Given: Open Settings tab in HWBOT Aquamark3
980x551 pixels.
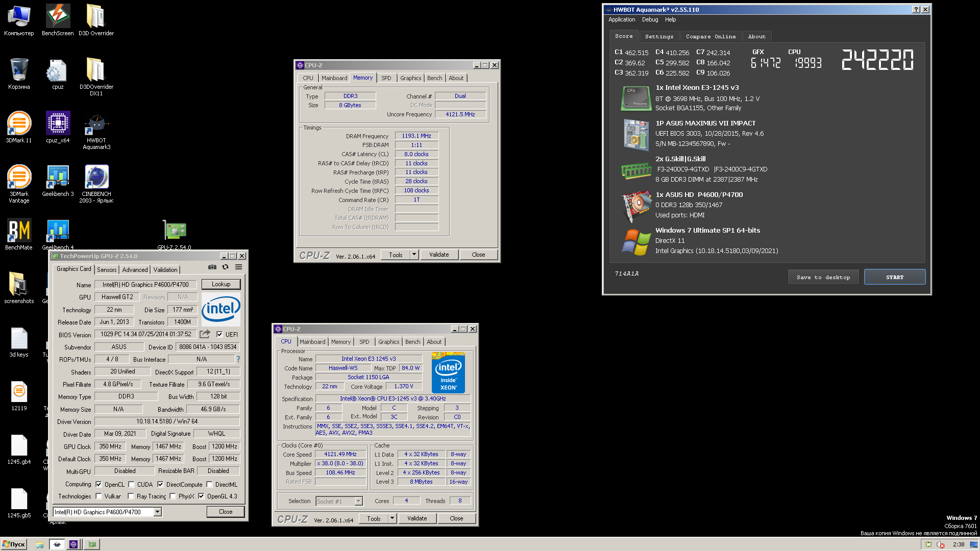Looking at the screenshot, I should click(x=659, y=37).
